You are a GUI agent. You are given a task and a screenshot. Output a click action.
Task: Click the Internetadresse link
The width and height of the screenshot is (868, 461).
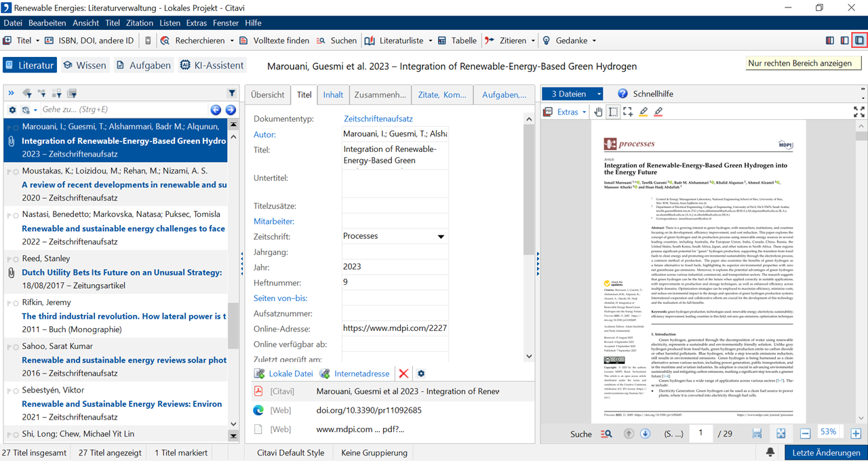(361, 374)
